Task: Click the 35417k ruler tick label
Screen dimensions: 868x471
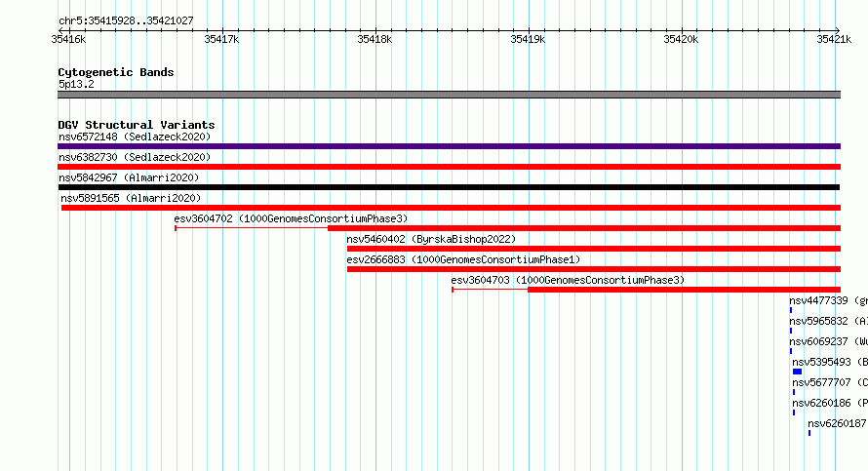Action: coord(221,39)
